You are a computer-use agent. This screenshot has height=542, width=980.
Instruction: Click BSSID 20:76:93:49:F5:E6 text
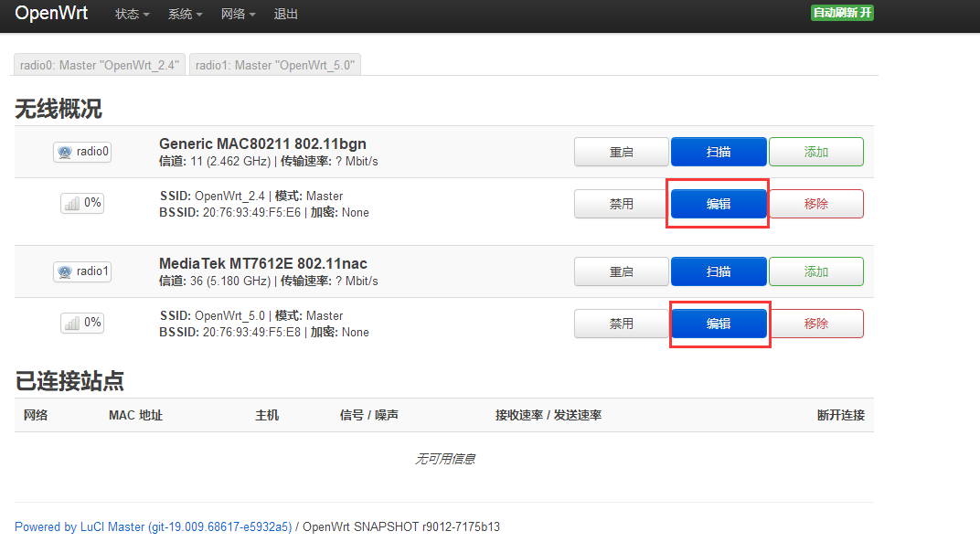coord(230,213)
